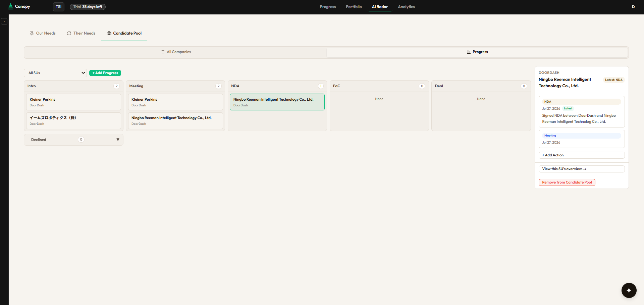The image size is (644, 305).
Task: Open the user avatar D menu
Action: coord(633,7)
